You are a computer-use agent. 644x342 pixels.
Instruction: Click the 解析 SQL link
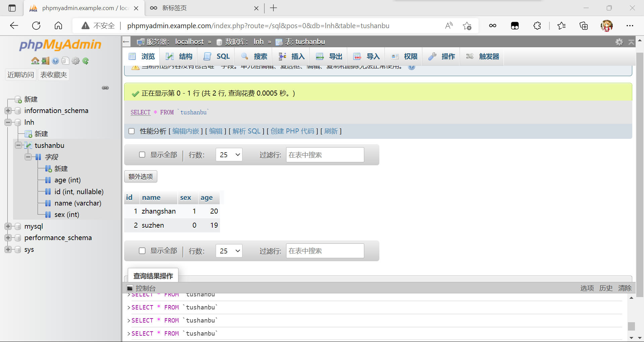246,131
